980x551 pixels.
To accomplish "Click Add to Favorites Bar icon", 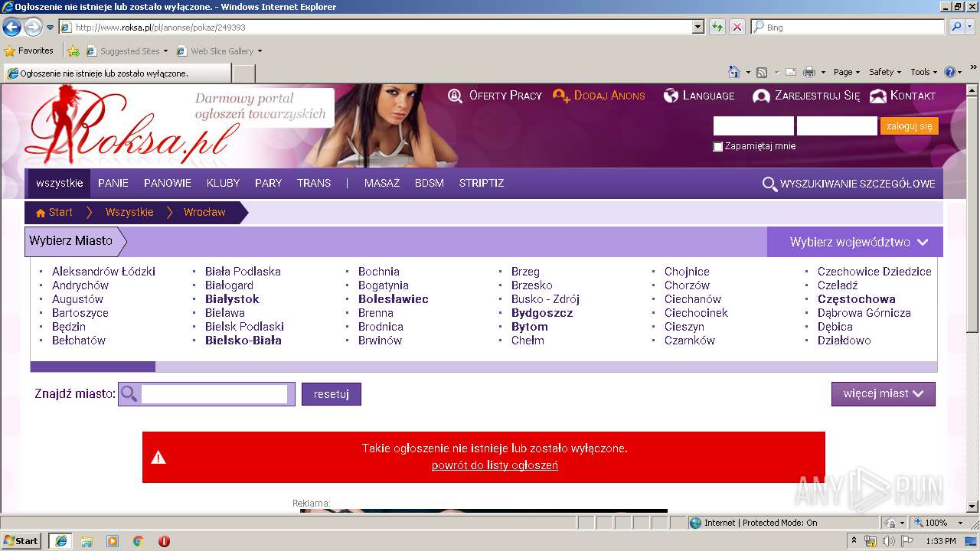I will (73, 51).
